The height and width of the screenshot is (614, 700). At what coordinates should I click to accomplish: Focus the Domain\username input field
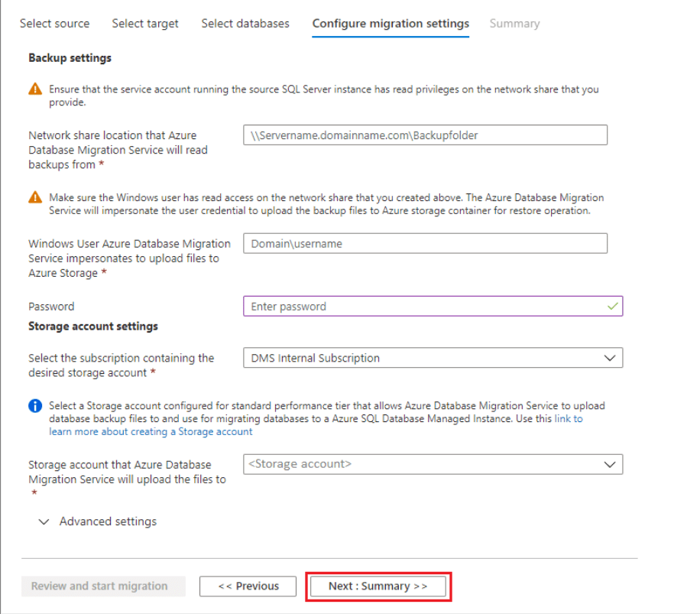(424, 244)
